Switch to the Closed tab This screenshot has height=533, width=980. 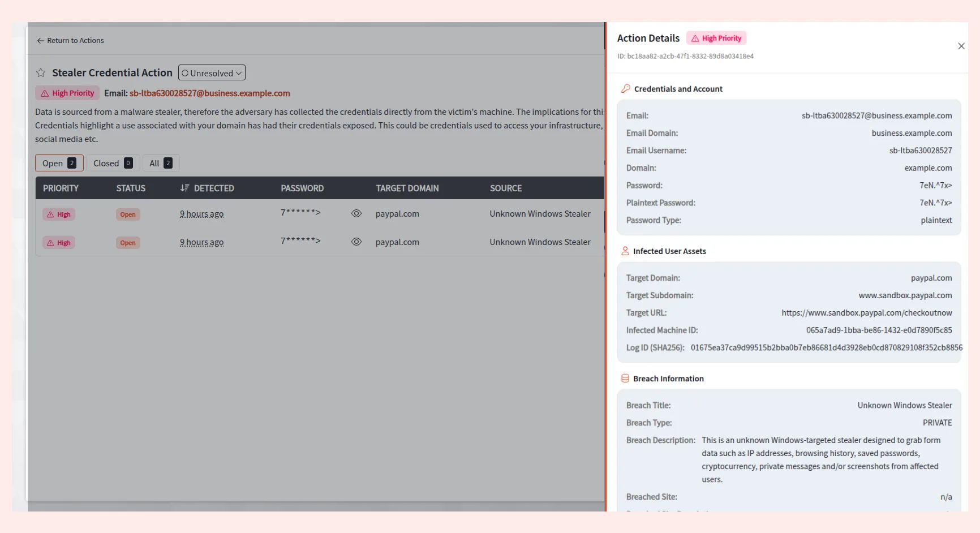click(x=113, y=164)
